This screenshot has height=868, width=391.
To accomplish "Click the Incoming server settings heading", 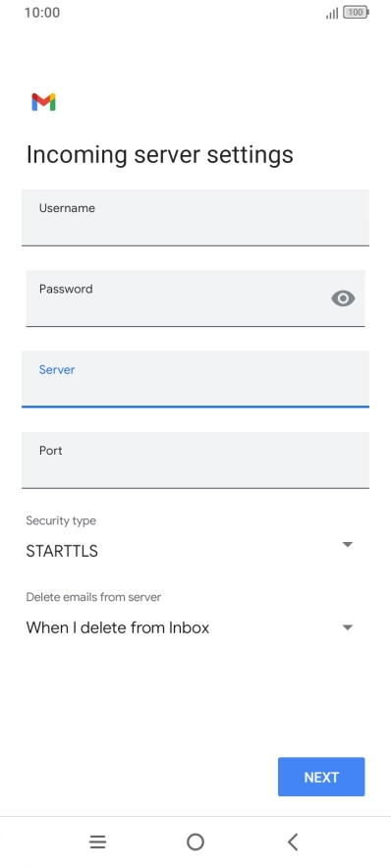I will pos(159,155).
